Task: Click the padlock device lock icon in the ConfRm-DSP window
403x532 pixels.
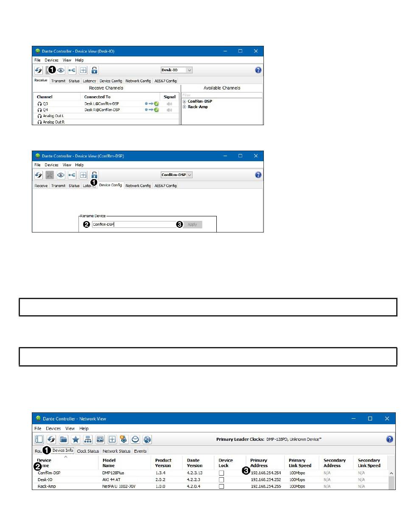Action: [x=94, y=175]
